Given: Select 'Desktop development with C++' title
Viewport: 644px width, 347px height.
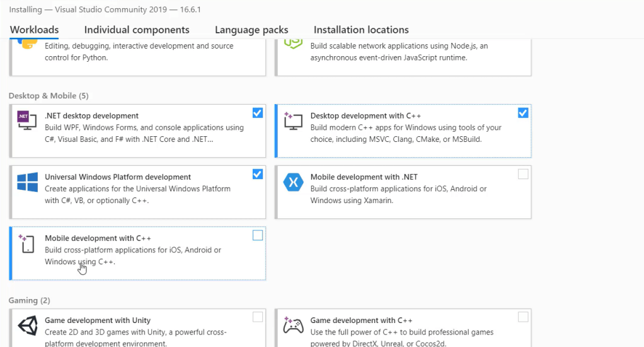Looking at the screenshot, I should pos(365,116).
